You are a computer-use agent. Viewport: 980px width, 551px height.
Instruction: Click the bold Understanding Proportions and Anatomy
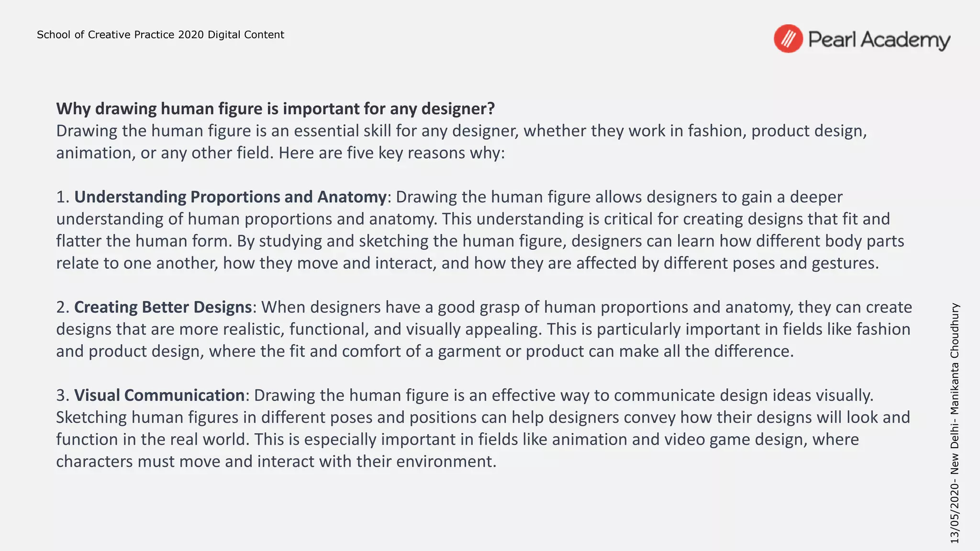(230, 197)
